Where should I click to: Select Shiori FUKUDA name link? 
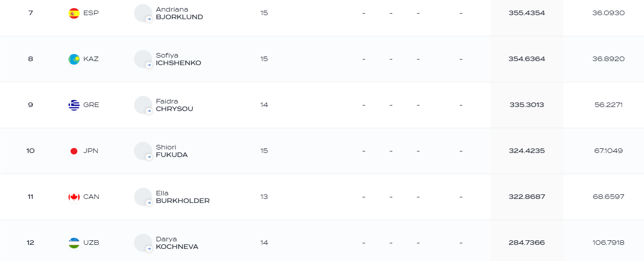click(172, 151)
